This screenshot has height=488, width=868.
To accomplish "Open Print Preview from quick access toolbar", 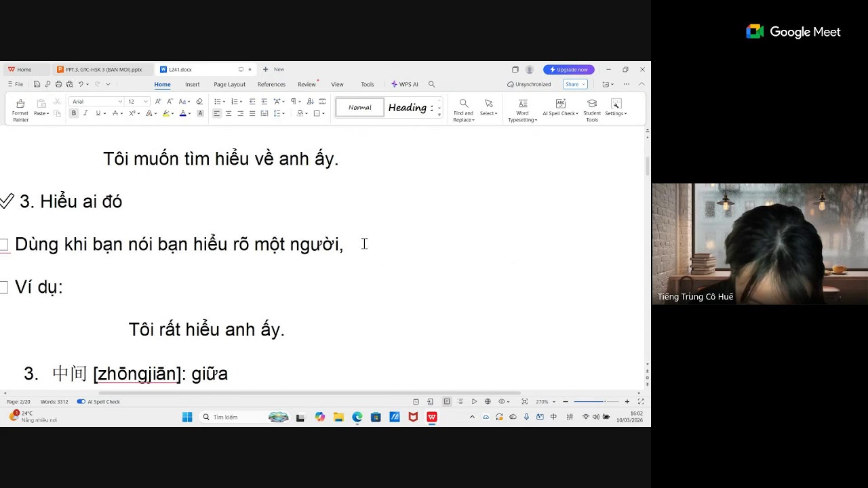I will [x=69, y=84].
